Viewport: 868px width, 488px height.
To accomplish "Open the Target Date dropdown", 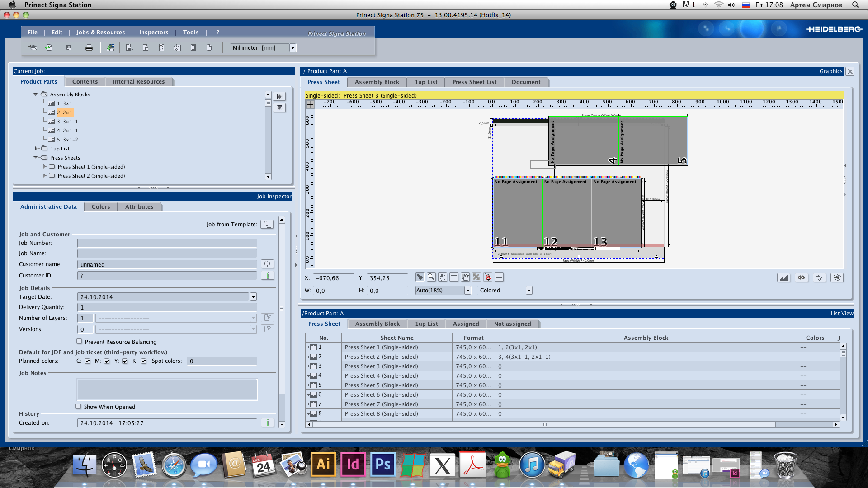I will pos(253,297).
